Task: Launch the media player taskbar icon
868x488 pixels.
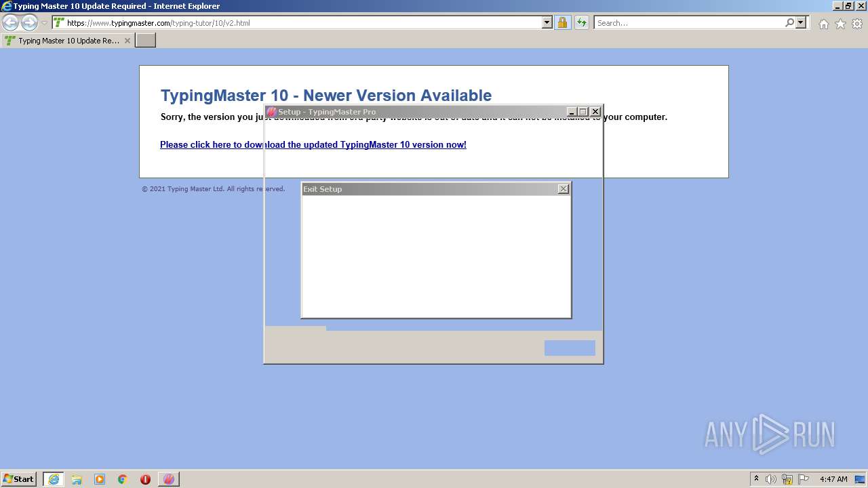Action: pos(100,479)
